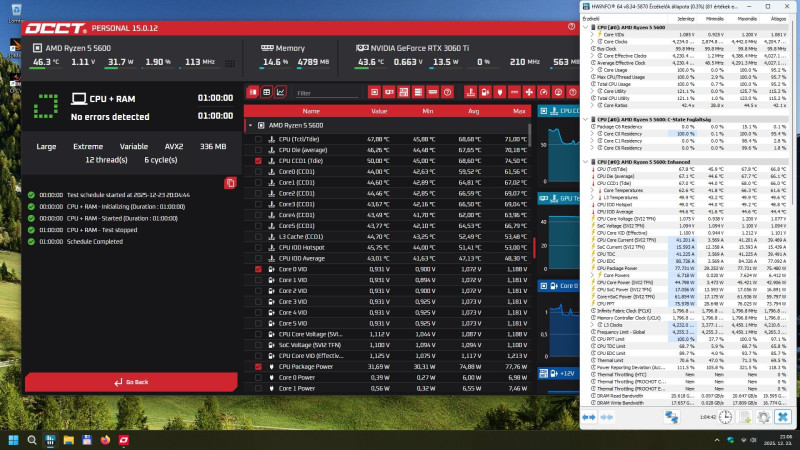The height and width of the screenshot is (450, 800).
Task: Filter sensors by temperature type icon
Action: (470, 92)
